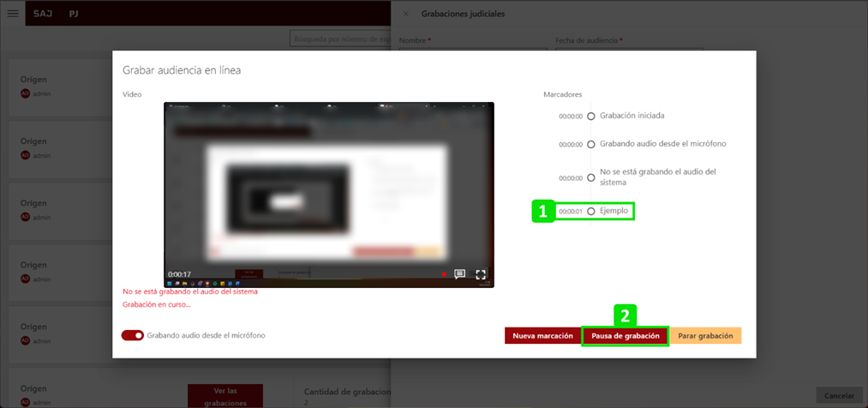Click the SAJ label in the header
868x408 pixels.
click(x=42, y=14)
